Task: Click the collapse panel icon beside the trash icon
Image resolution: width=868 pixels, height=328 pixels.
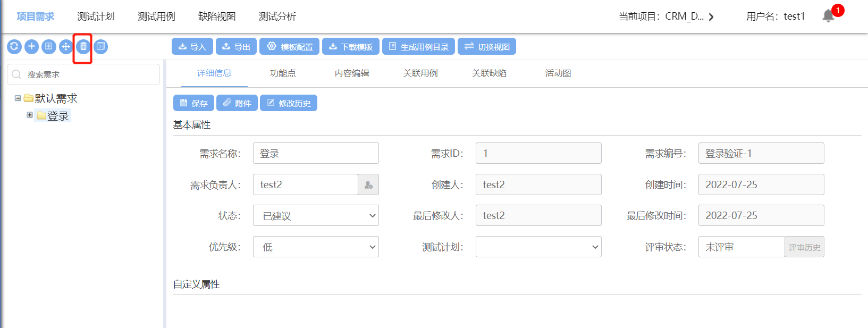Action: click(x=100, y=47)
